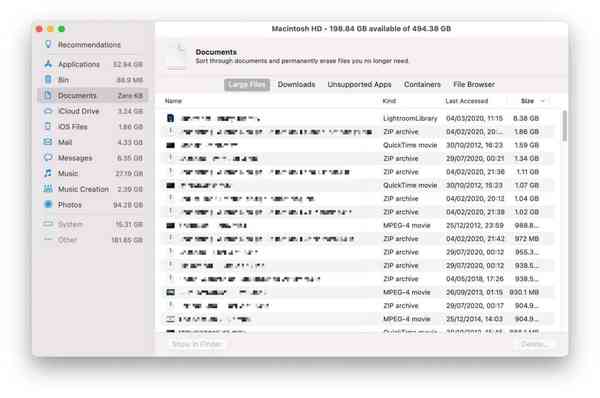Click the ZIP archive icon sized 1.86 GB
The height and width of the screenshot is (398, 600).
171,132
